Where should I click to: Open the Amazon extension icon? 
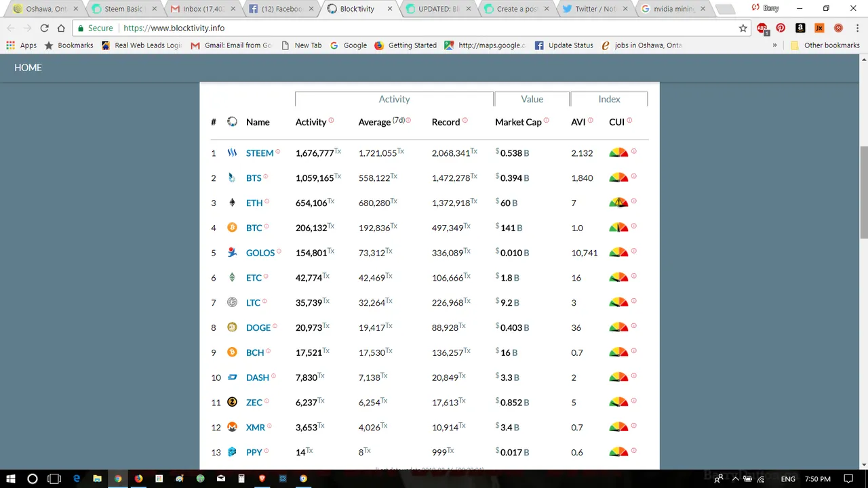(x=800, y=28)
